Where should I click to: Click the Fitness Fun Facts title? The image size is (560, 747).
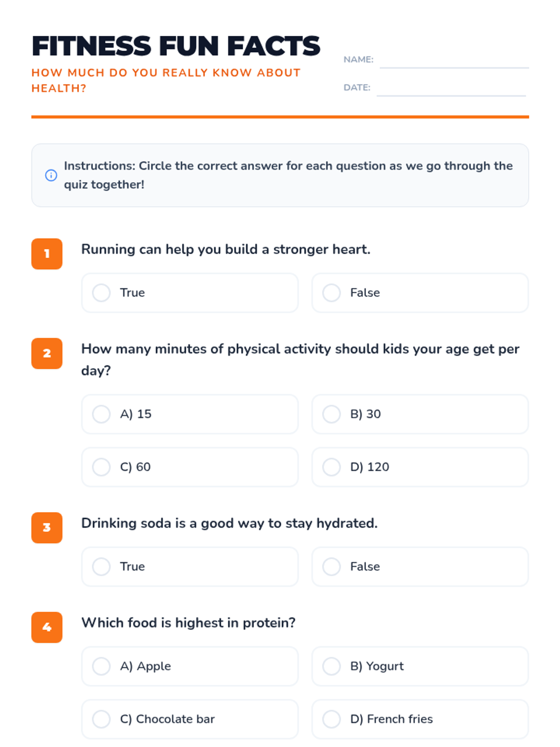point(176,46)
